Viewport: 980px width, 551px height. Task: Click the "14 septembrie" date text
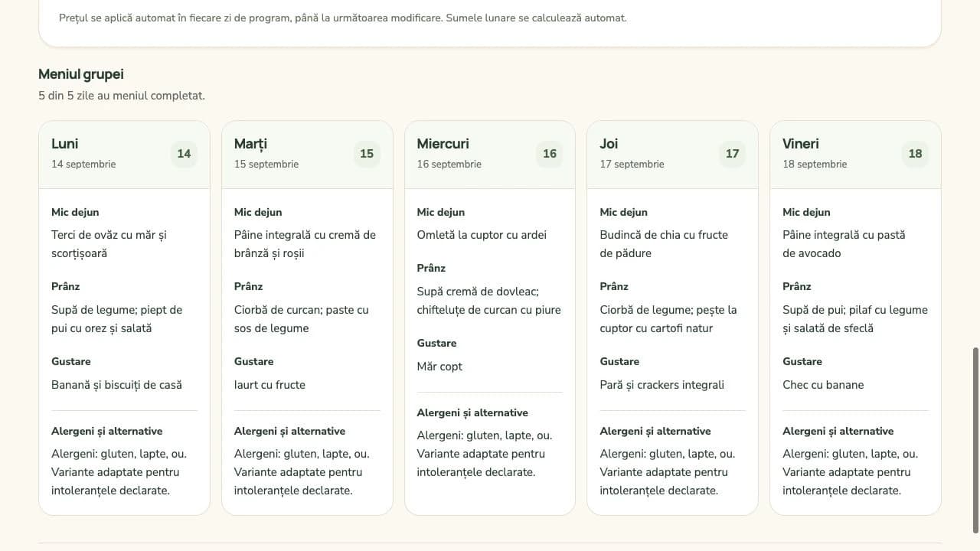83,165
